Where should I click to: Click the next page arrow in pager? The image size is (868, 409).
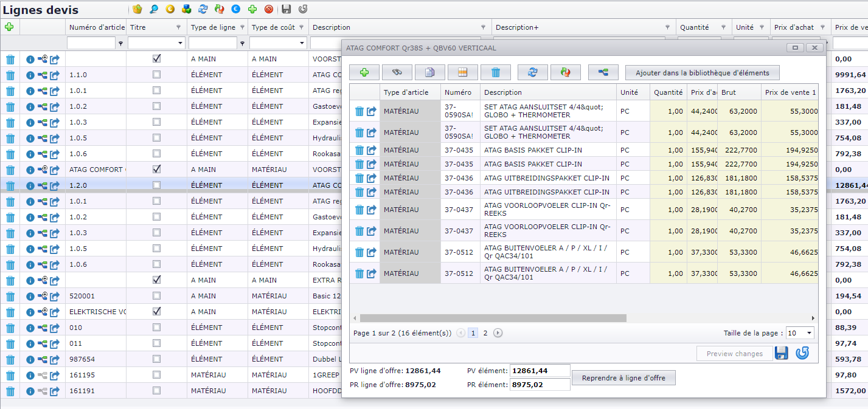(x=498, y=333)
